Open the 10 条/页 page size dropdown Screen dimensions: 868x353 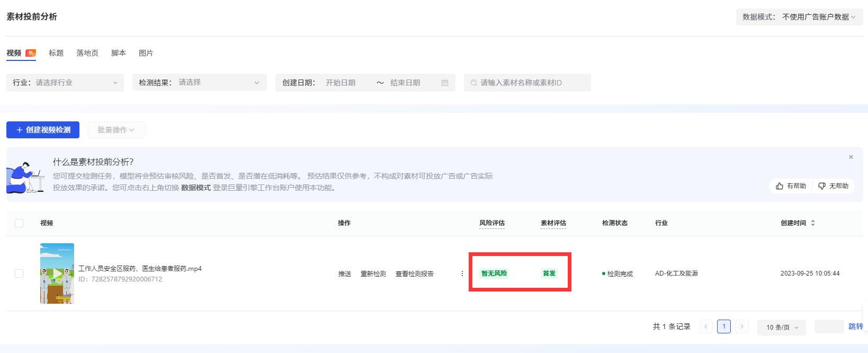pos(782,327)
